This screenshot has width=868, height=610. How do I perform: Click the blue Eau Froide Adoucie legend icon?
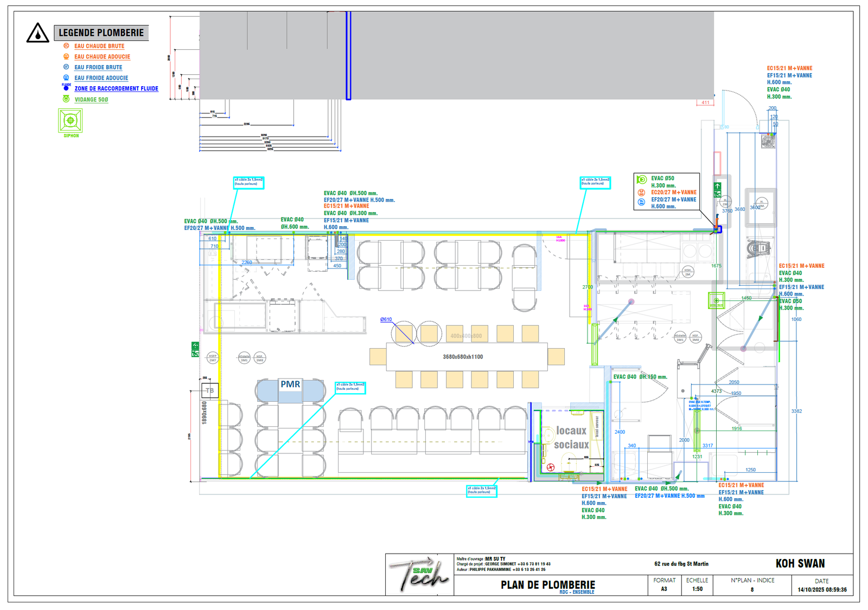click(66, 78)
